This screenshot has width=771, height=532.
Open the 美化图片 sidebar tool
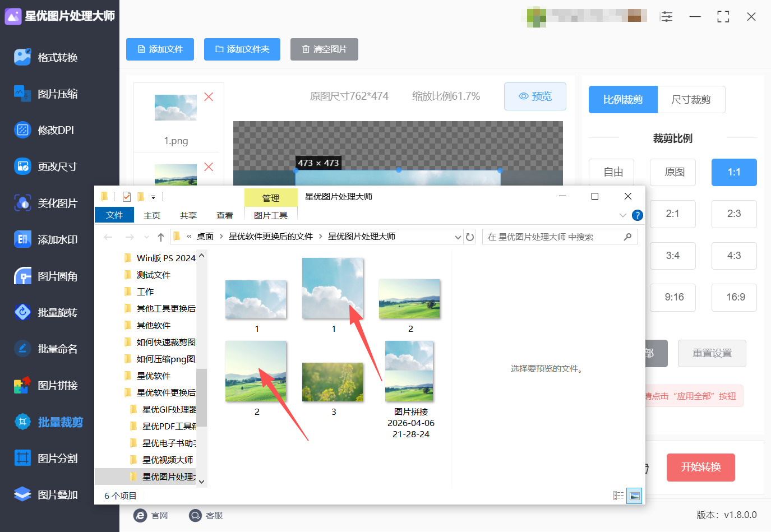(46, 203)
